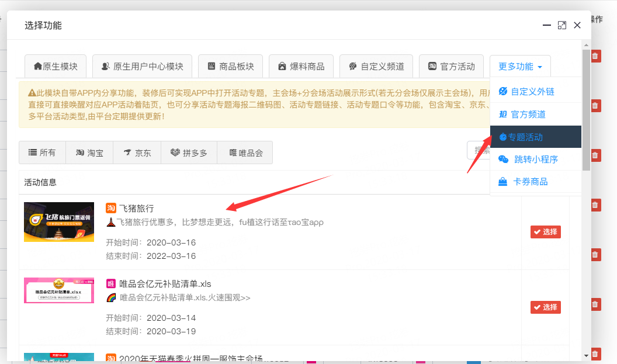617x364 pixels.
Task: Click the heart icon in 拼多多 filter
Action: (175, 152)
